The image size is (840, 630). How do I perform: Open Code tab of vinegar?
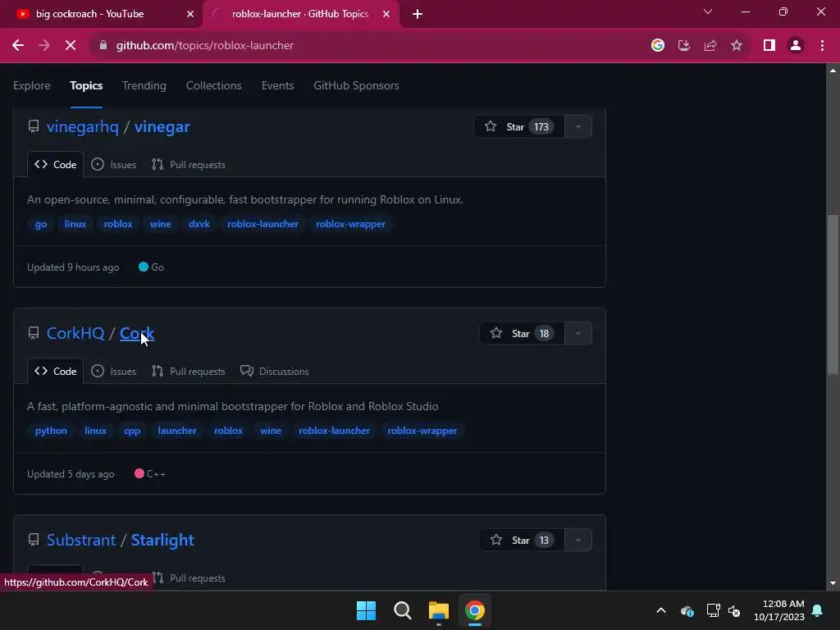coord(55,165)
